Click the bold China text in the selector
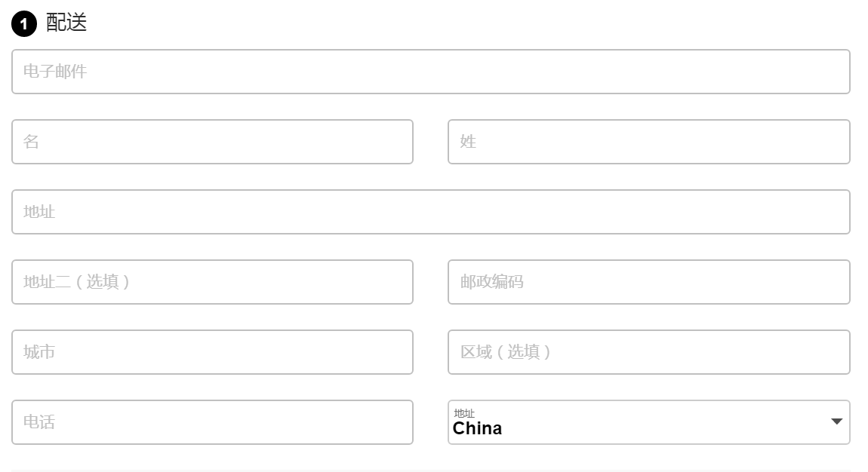 click(477, 428)
